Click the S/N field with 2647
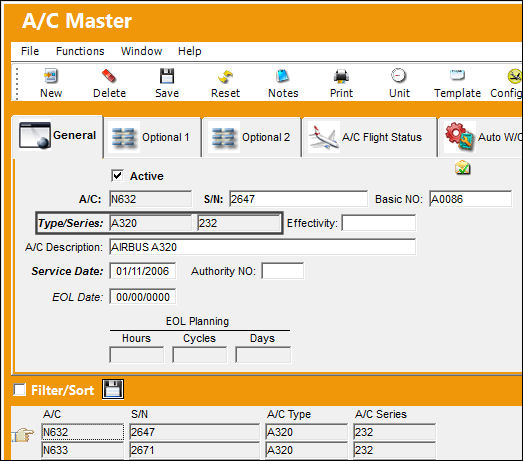 coord(298,199)
